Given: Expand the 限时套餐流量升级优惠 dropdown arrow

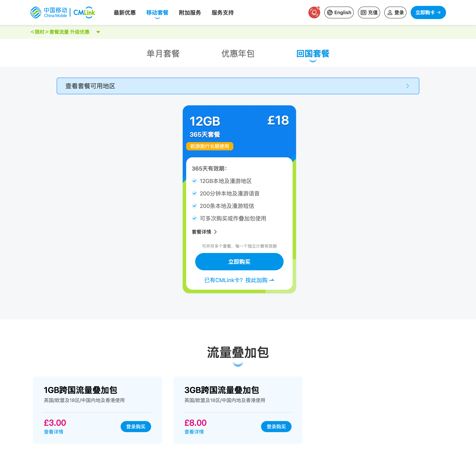Looking at the screenshot, I should [98, 32].
